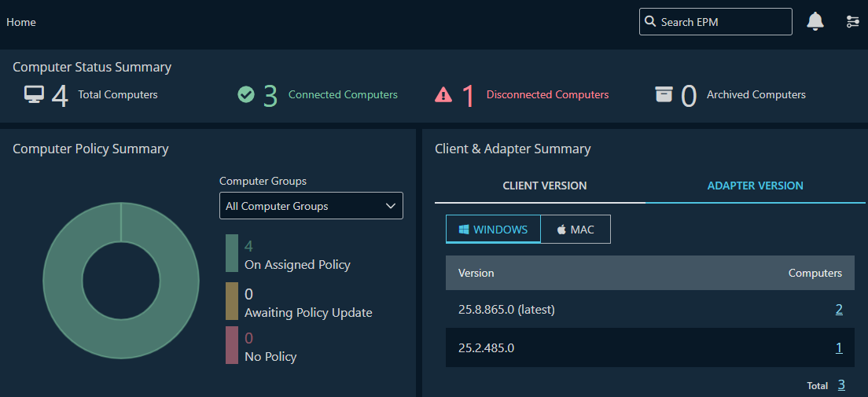Click the No Policy legend label
This screenshot has width=868, height=397.
pyautogui.click(x=270, y=357)
